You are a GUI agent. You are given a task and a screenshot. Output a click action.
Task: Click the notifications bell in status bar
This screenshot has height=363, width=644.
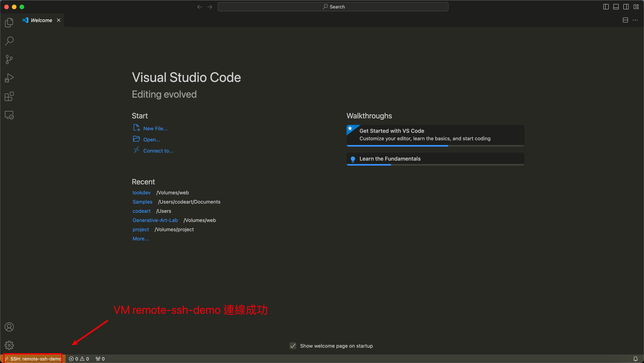(x=635, y=359)
